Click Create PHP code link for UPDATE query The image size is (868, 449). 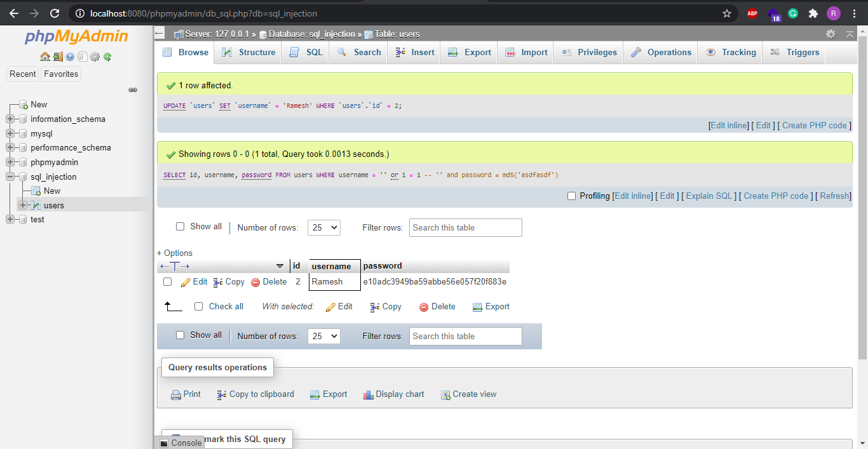pyautogui.click(x=815, y=126)
